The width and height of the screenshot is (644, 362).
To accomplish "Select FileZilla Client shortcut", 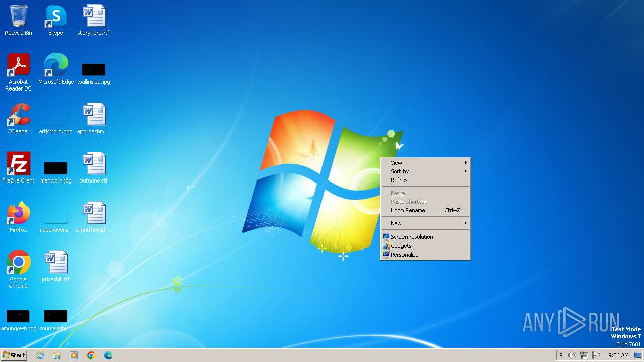I will [x=18, y=168].
